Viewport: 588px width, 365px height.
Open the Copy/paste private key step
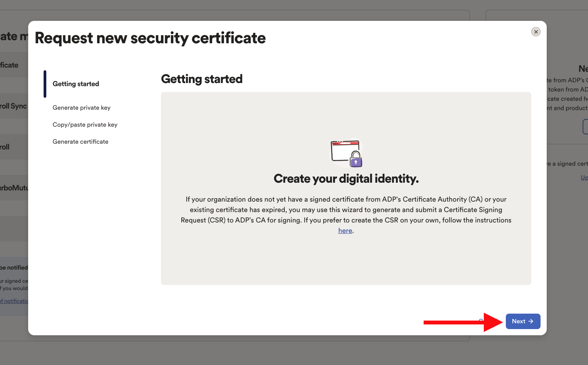click(x=85, y=125)
